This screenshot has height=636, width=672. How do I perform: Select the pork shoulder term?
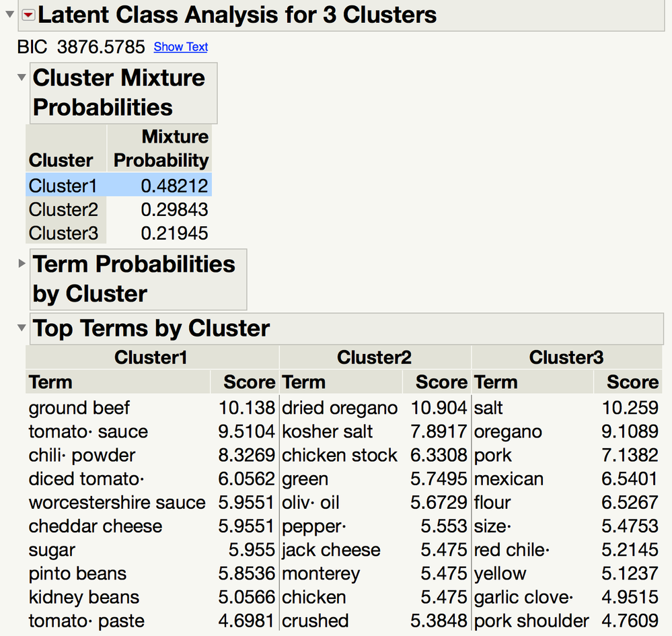(531, 621)
